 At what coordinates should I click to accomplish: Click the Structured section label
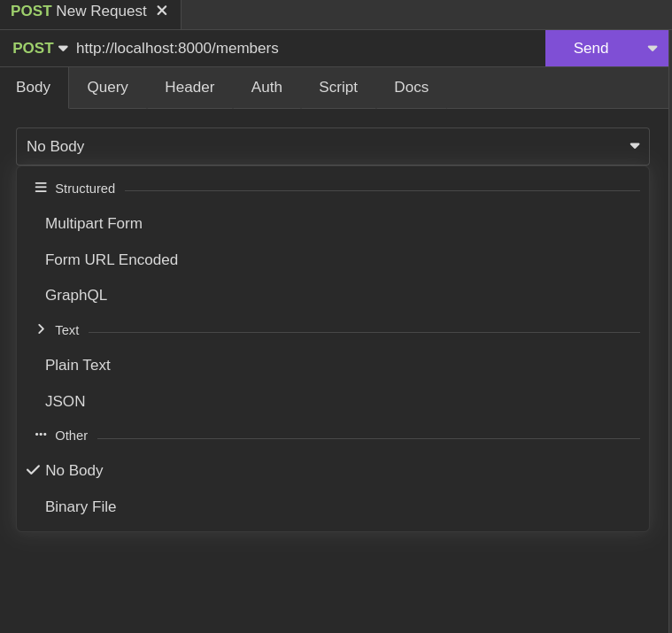click(x=85, y=189)
